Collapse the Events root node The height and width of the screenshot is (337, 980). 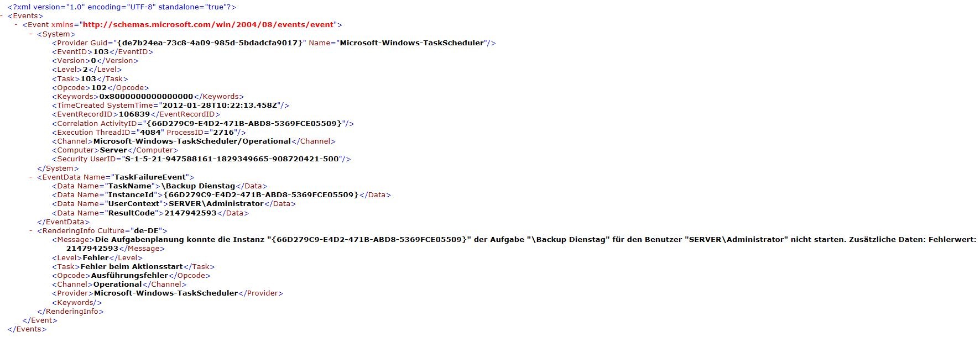pos(3,16)
